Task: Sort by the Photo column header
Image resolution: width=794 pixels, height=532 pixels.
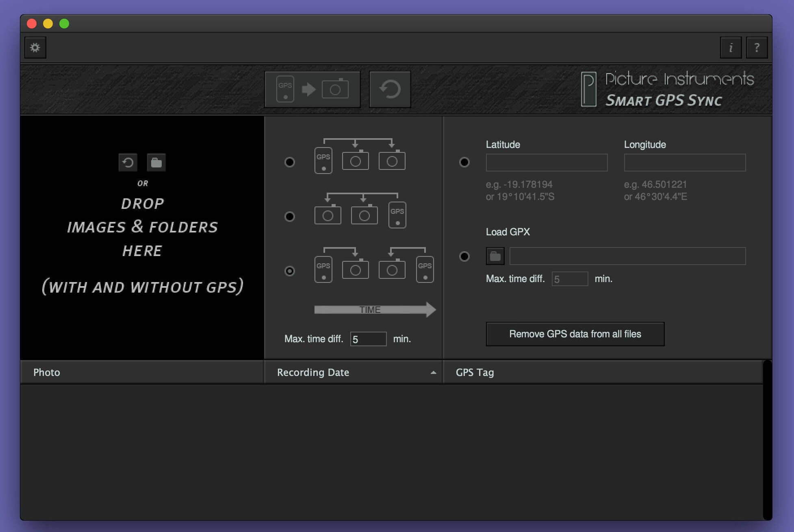Action: [x=142, y=372]
